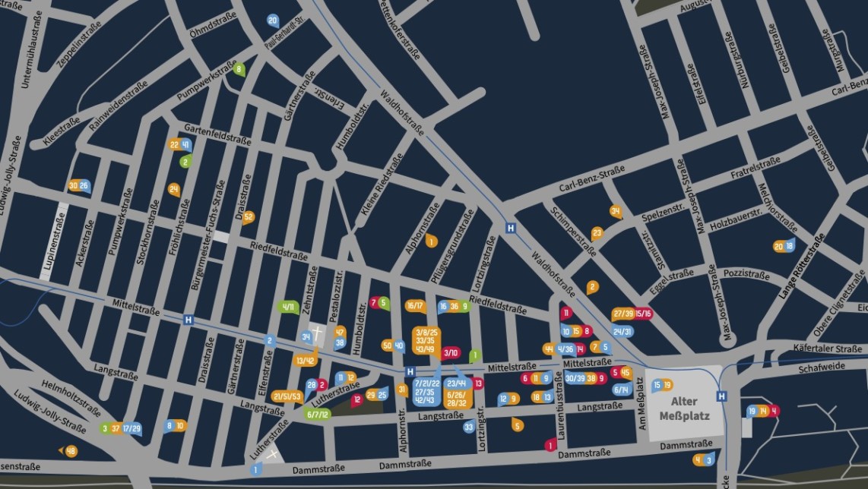Select the church cross beside blue 34
Screen dimensions: 868x489
(320, 336)
